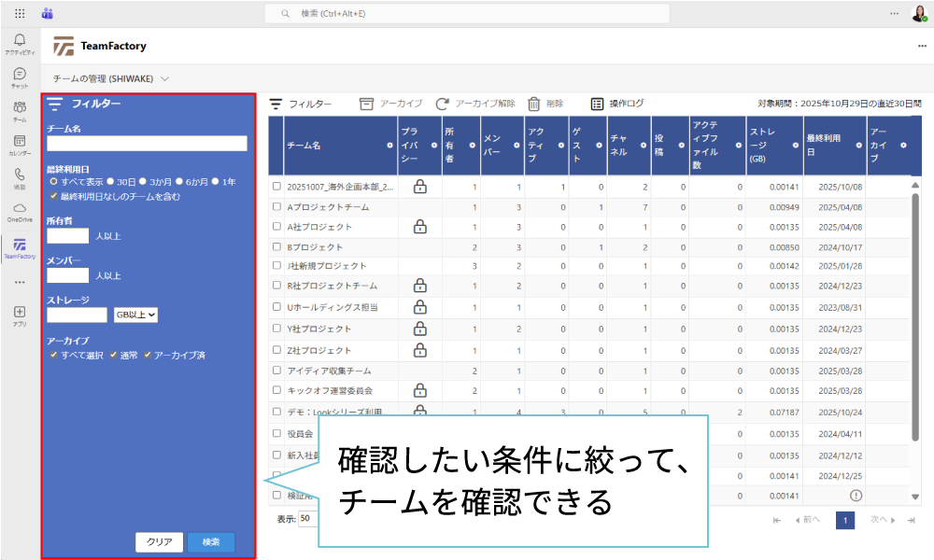Open Chat in the left sidebar
The image size is (934, 560).
(20, 77)
